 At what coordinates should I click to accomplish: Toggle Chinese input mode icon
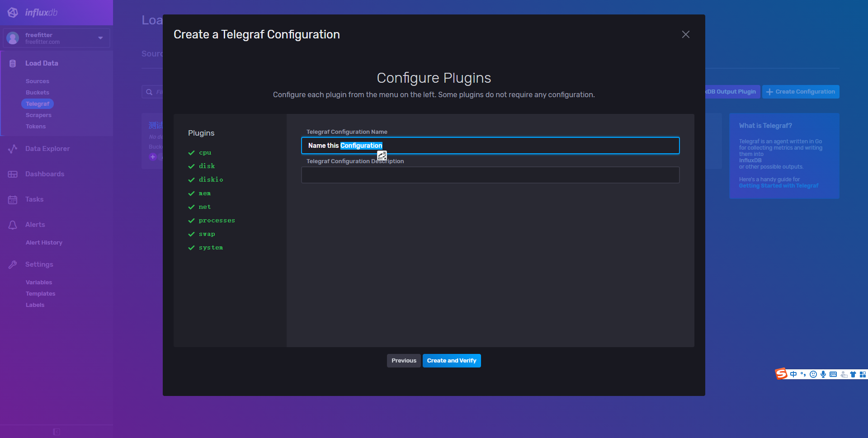click(x=793, y=374)
